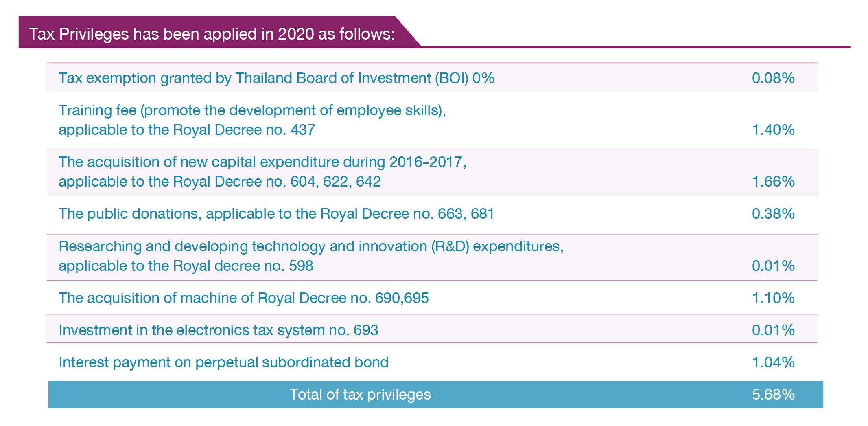Select the R&D expenditures row text
868x426 pixels.
point(311,256)
